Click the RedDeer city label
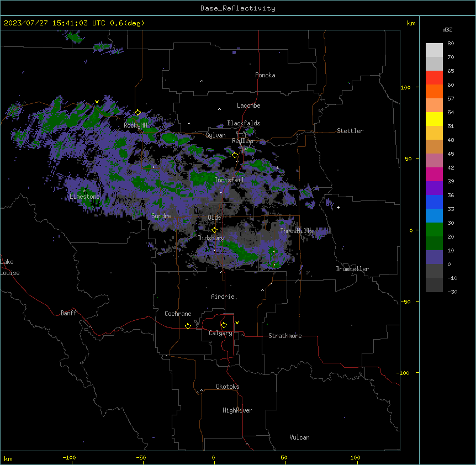This screenshot has width=476, height=465. point(243,141)
